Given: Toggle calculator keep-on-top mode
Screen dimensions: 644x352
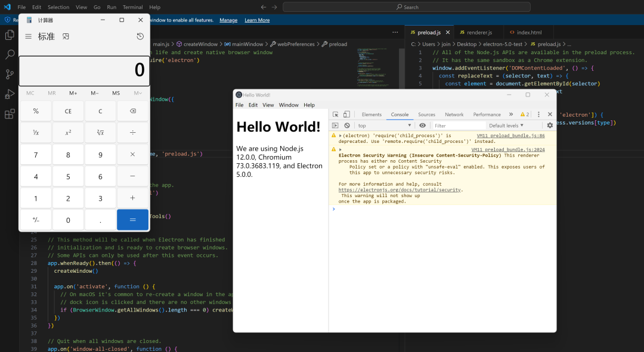Looking at the screenshot, I should pos(66,36).
